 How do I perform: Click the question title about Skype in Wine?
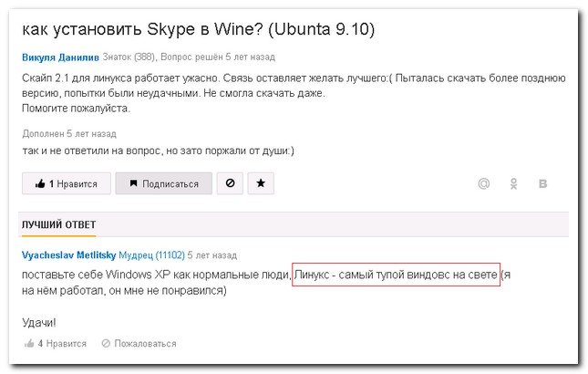click(199, 29)
